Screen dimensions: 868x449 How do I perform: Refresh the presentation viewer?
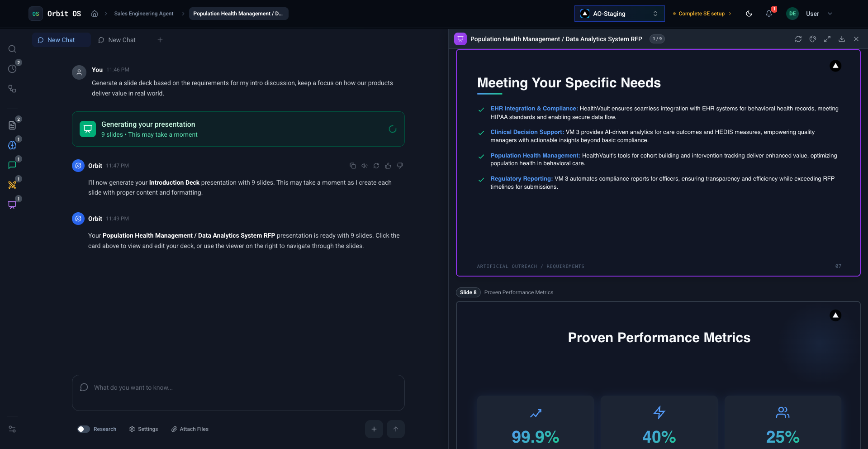pyautogui.click(x=798, y=39)
